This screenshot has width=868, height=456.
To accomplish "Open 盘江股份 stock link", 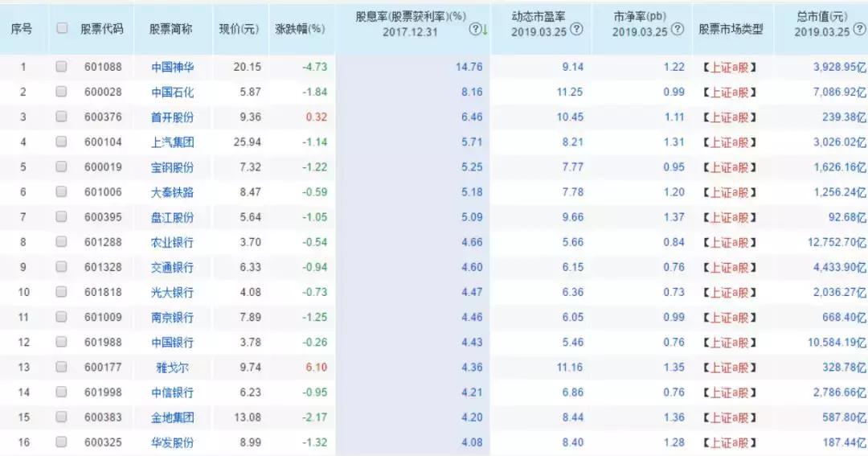I will click(x=172, y=217).
